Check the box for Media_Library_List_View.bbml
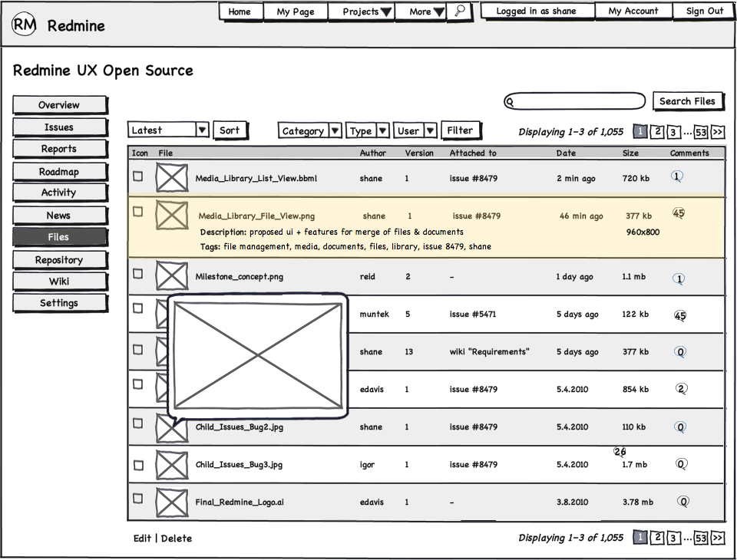 [138, 176]
